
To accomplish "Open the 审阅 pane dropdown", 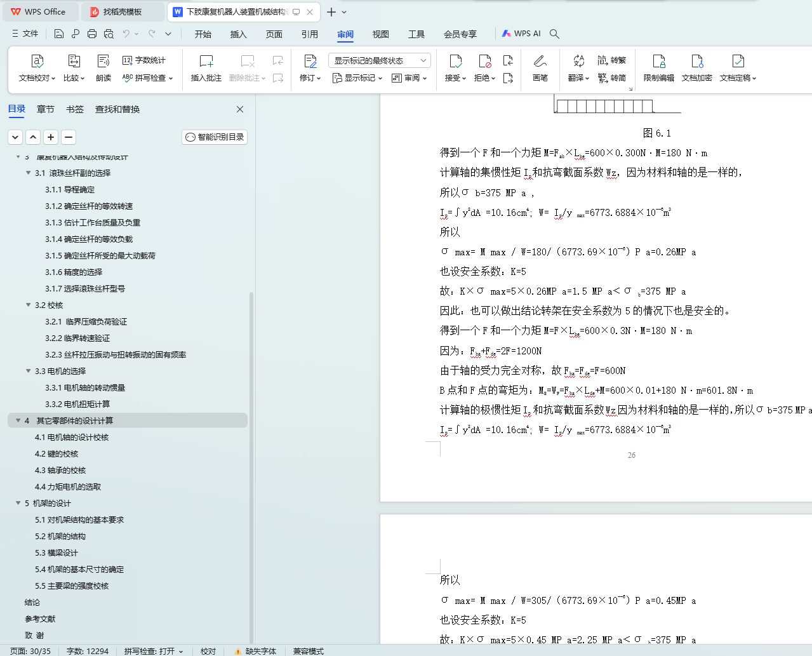I will tap(409, 78).
